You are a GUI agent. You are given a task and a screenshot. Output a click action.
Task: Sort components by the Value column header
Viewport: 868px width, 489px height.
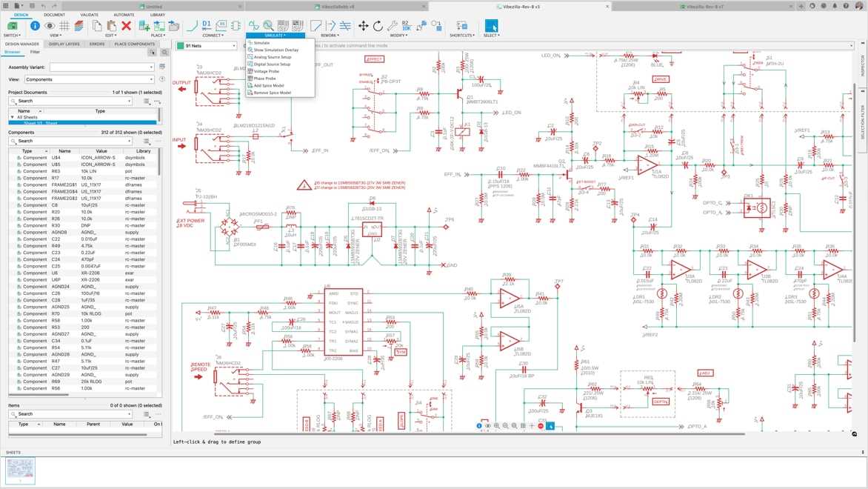pos(101,150)
